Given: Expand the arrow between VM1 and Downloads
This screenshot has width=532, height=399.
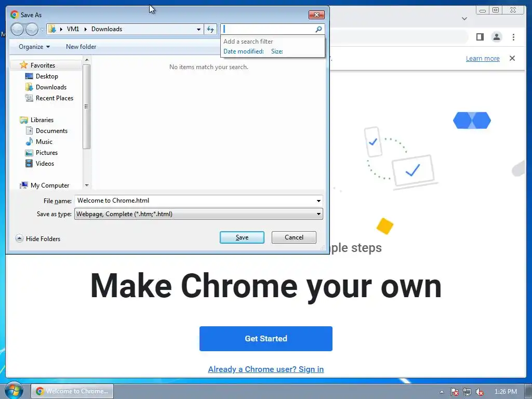Looking at the screenshot, I should click(x=86, y=29).
